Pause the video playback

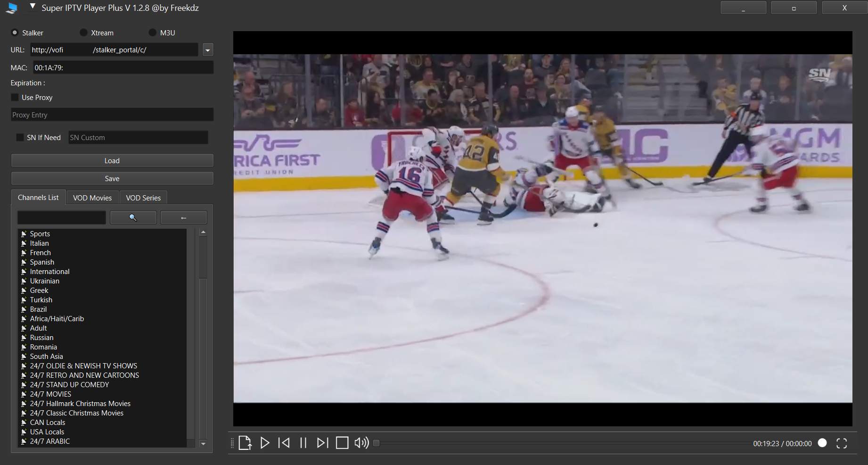[303, 443]
